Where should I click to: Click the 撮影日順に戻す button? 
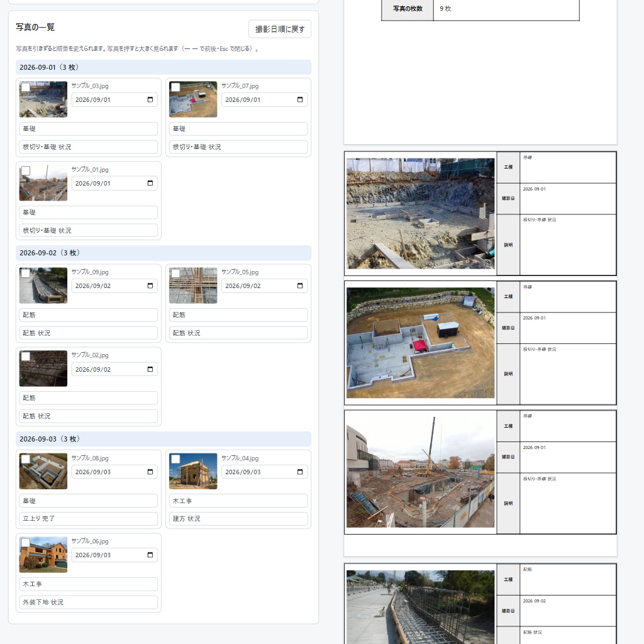pos(279,29)
